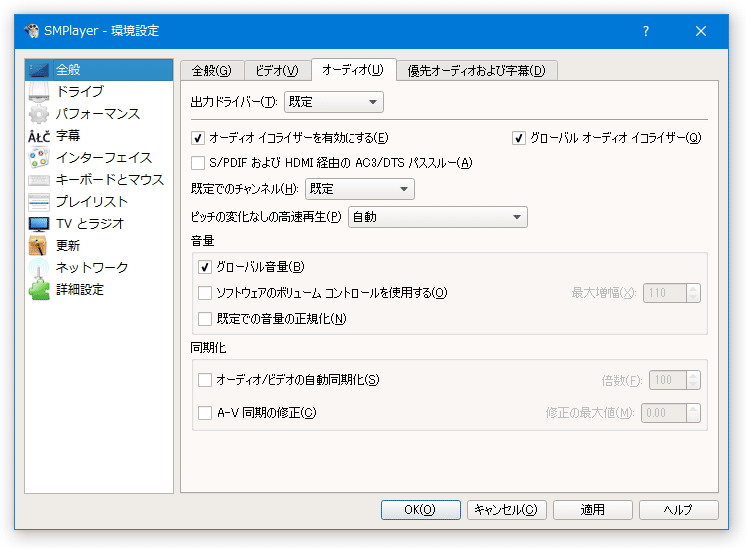Toggle オーディオ イコライザーを有効にする checkbox

198,138
